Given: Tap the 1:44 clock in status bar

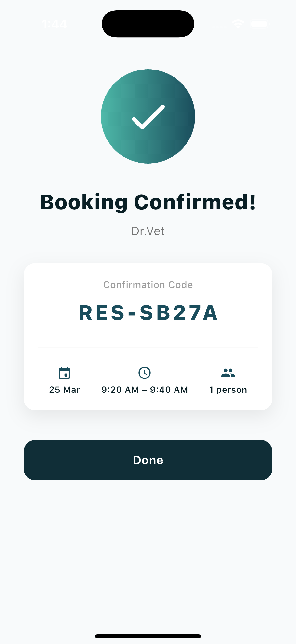Looking at the screenshot, I should [54, 24].
